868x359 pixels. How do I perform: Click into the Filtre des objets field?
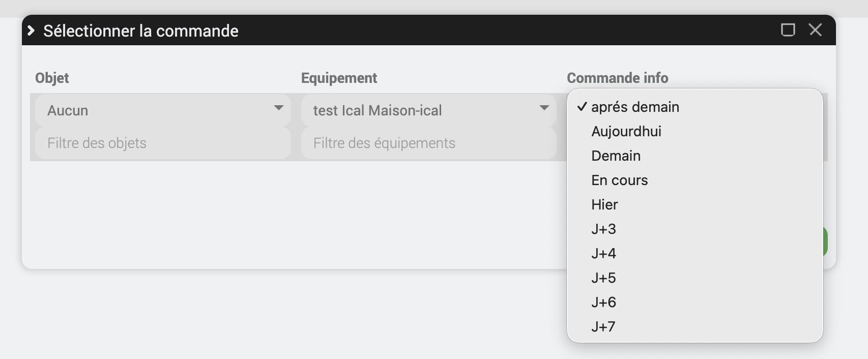click(163, 143)
